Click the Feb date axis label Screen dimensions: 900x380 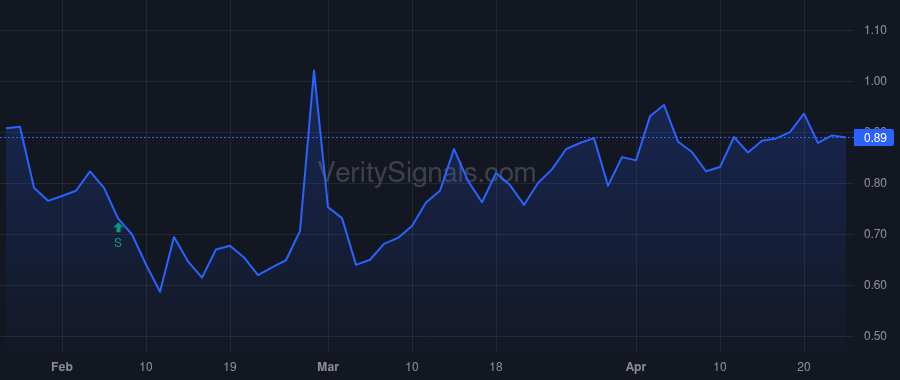(62, 367)
